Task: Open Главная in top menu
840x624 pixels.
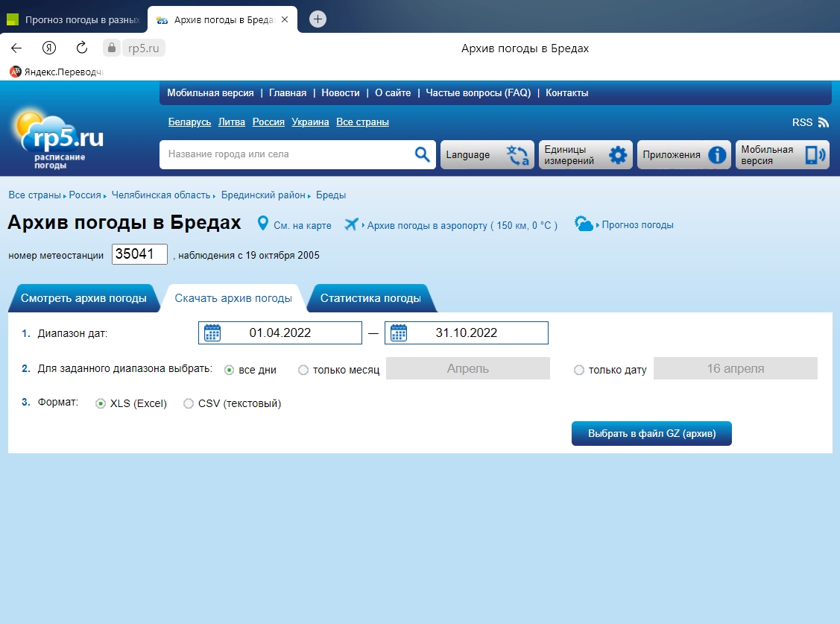Action: click(x=288, y=92)
